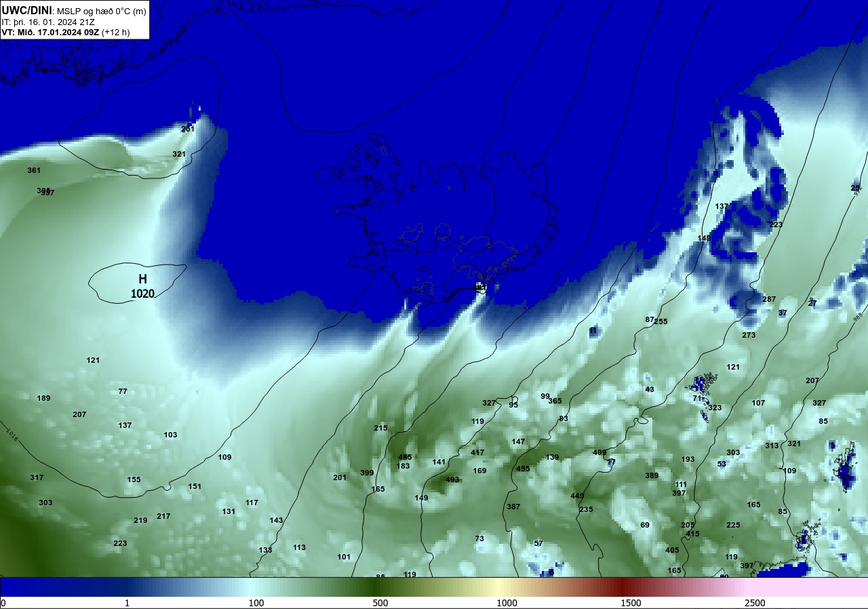Click the height value 399
Viewport: 868px width, 609px height.
coord(367,473)
